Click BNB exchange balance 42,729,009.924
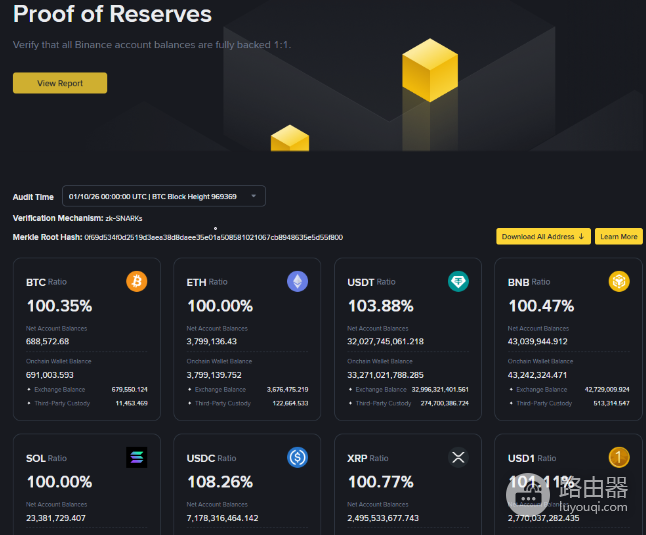 point(607,390)
